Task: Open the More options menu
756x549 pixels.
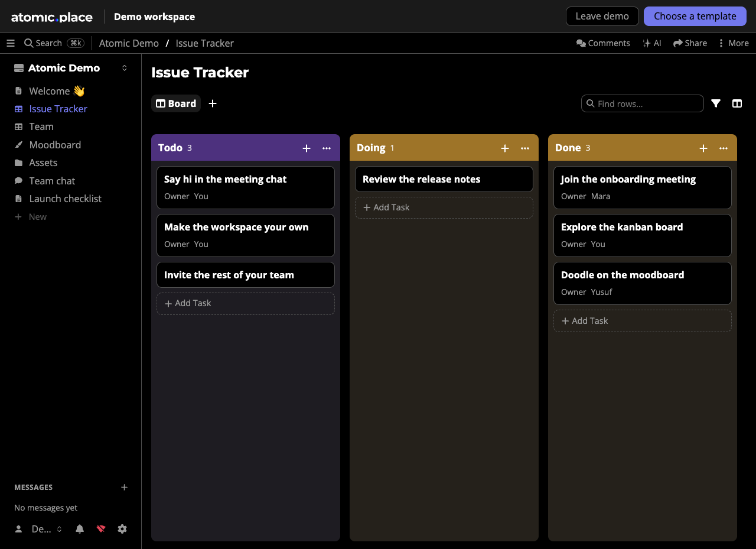Action: point(733,43)
